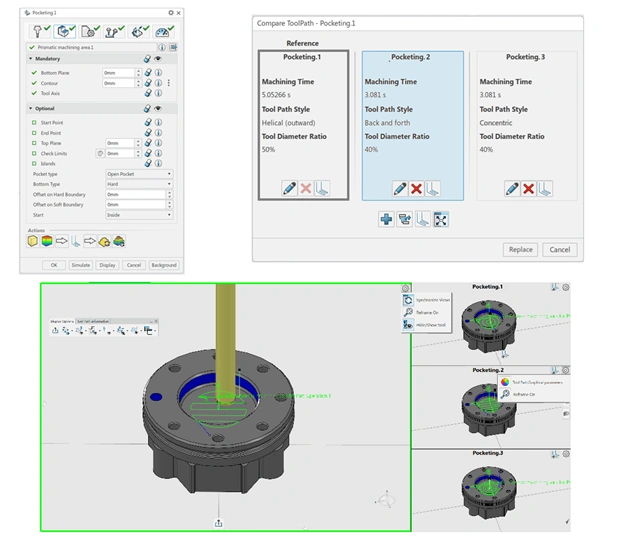Click the eraser icon in Mandatory header

pos(147,59)
